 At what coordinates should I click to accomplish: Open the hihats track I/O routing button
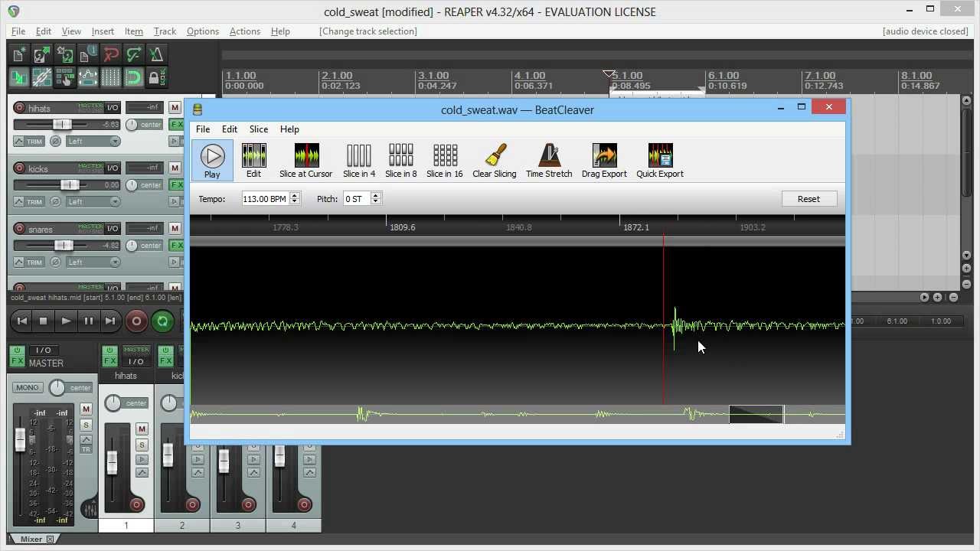pos(113,108)
